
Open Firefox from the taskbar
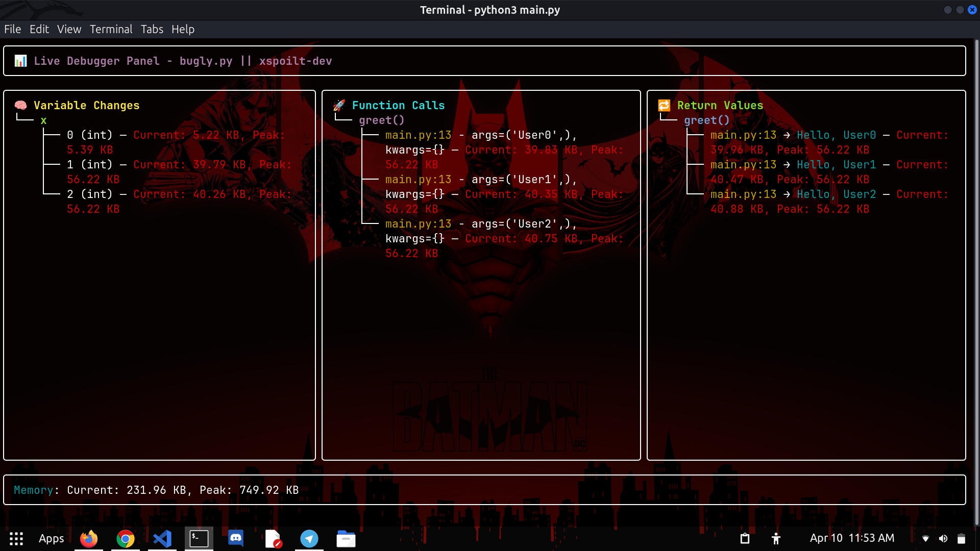(x=89, y=539)
